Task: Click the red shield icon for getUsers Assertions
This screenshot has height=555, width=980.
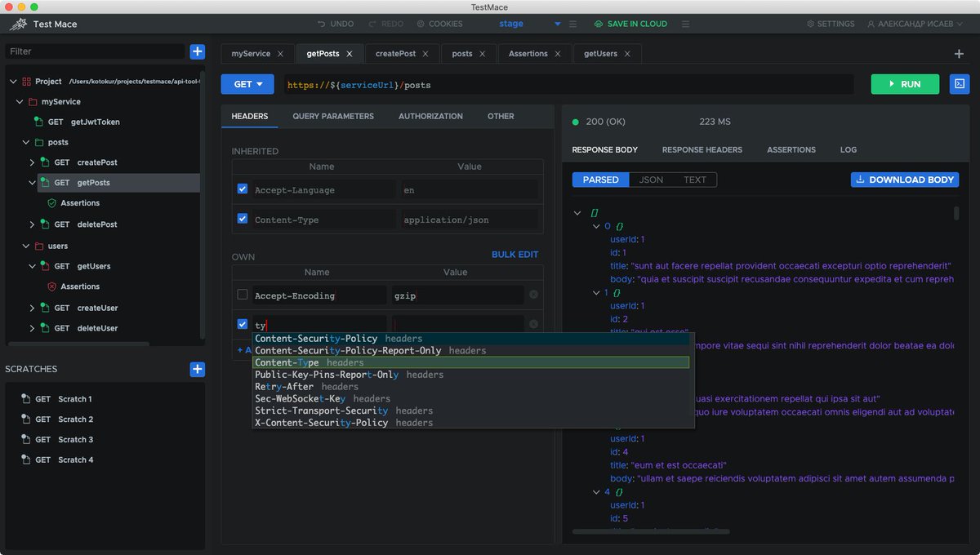Action: 51,286
